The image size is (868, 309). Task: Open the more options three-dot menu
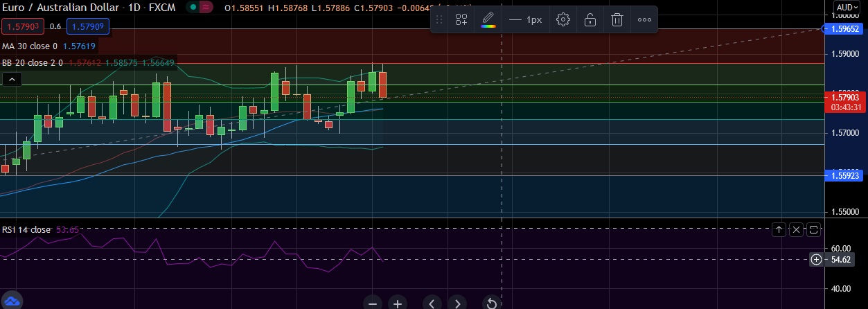(x=644, y=20)
